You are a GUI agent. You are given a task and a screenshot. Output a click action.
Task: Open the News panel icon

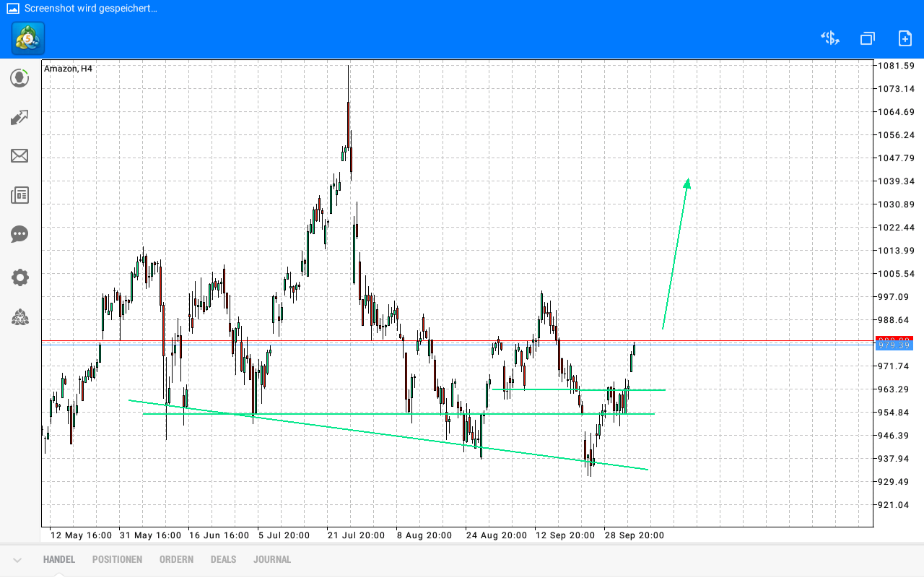[19, 195]
